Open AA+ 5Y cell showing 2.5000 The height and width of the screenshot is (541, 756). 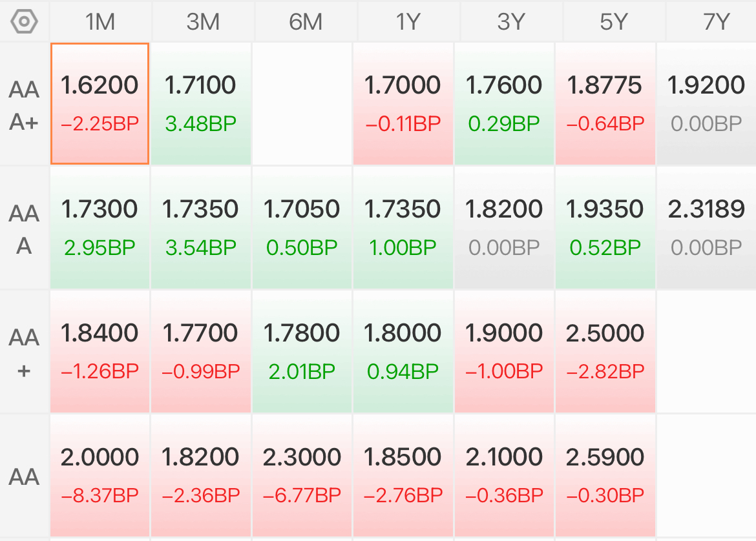point(605,352)
